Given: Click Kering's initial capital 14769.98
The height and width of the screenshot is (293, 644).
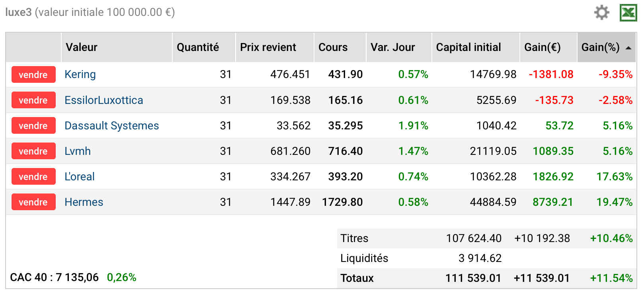Looking at the screenshot, I should pyautogui.click(x=493, y=74).
